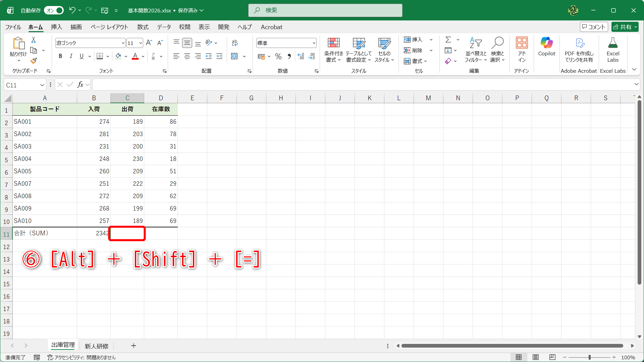Select the 新人研修 sheet tab
This screenshot has height=362, width=644.
click(96, 346)
